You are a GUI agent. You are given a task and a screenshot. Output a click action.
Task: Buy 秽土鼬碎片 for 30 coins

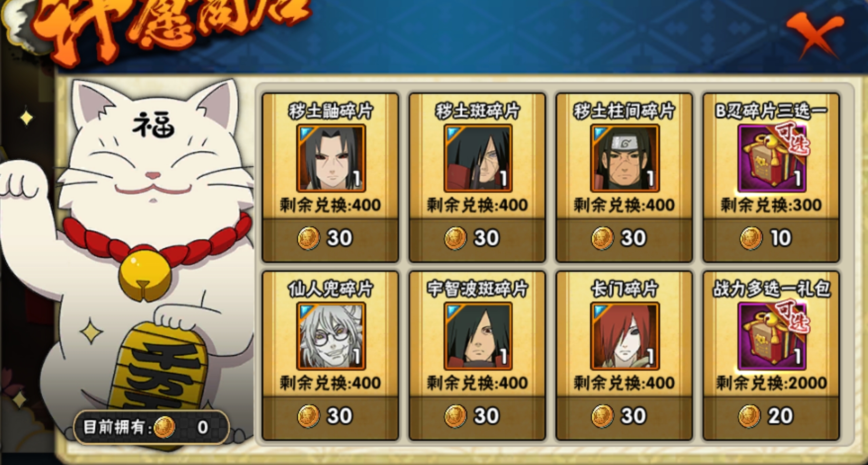(330, 239)
